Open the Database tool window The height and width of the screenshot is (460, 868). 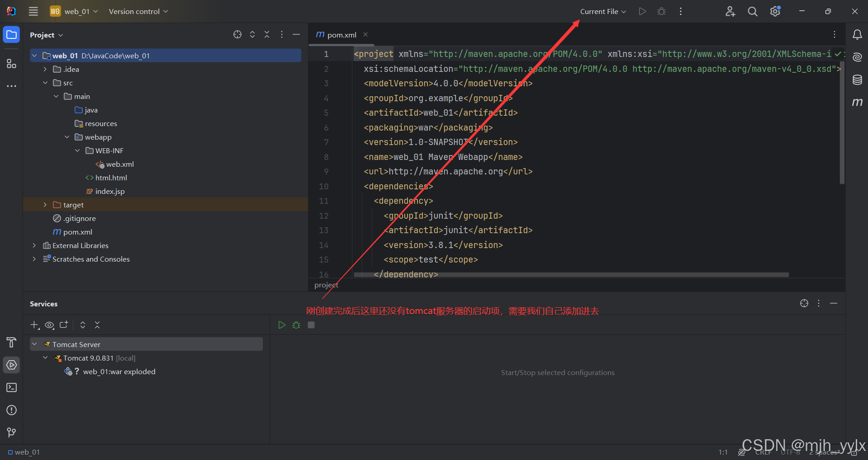[857, 80]
